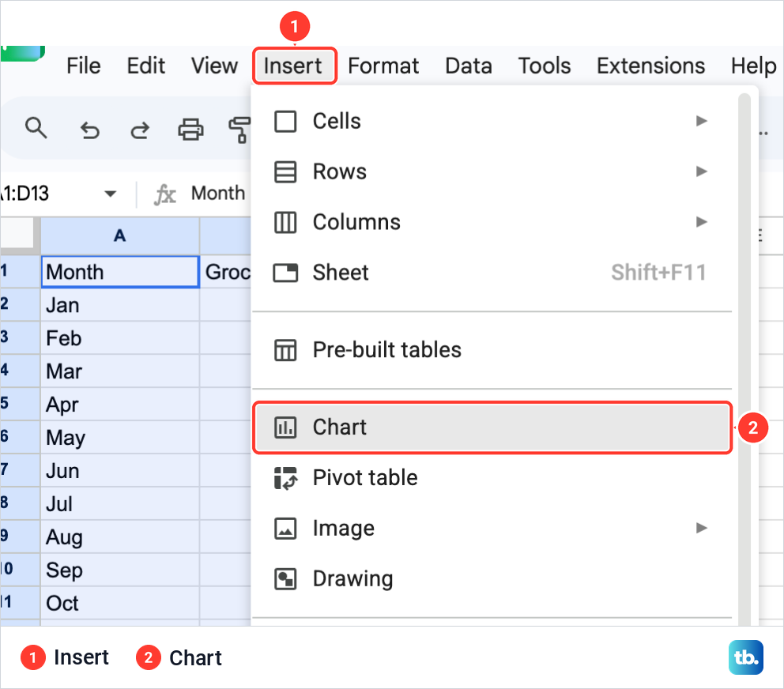Select cell containing Aug
The width and height of the screenshot is (784, 689).
(120, 537)
